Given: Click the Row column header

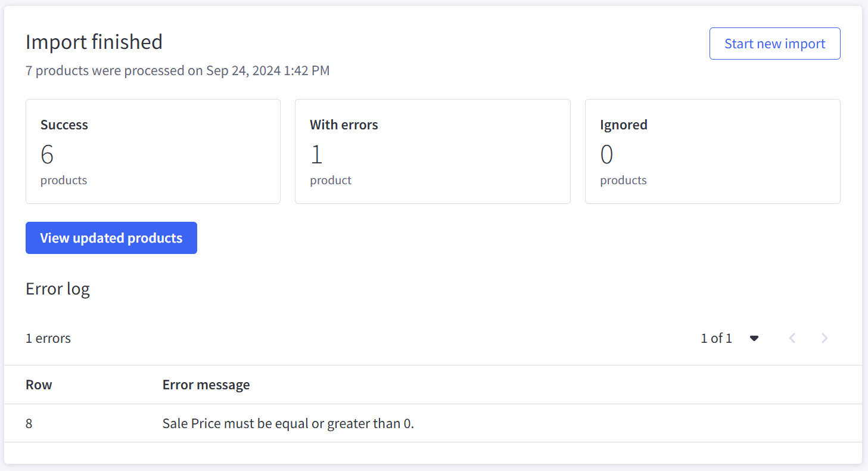Looking at the screenshot, I should pyautogui.click(x=39, y=385).
